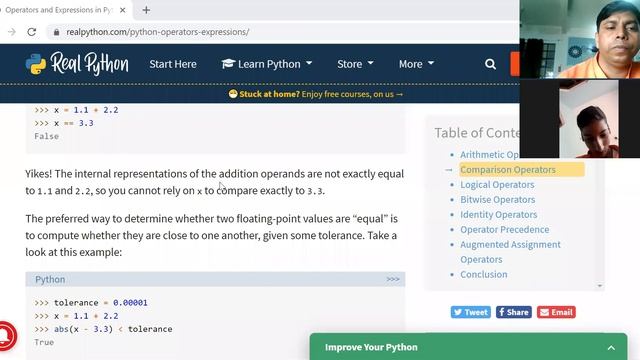Viewport: 640px width, 360px height.
Task: Go to Operator Precedence section
Action: 504,229
